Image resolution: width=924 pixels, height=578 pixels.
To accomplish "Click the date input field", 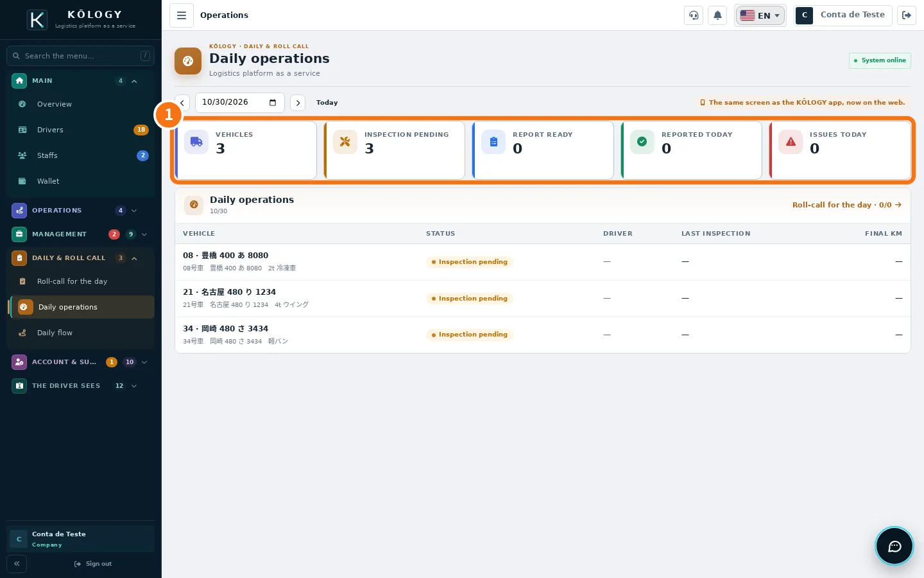I will pos(239,103).
